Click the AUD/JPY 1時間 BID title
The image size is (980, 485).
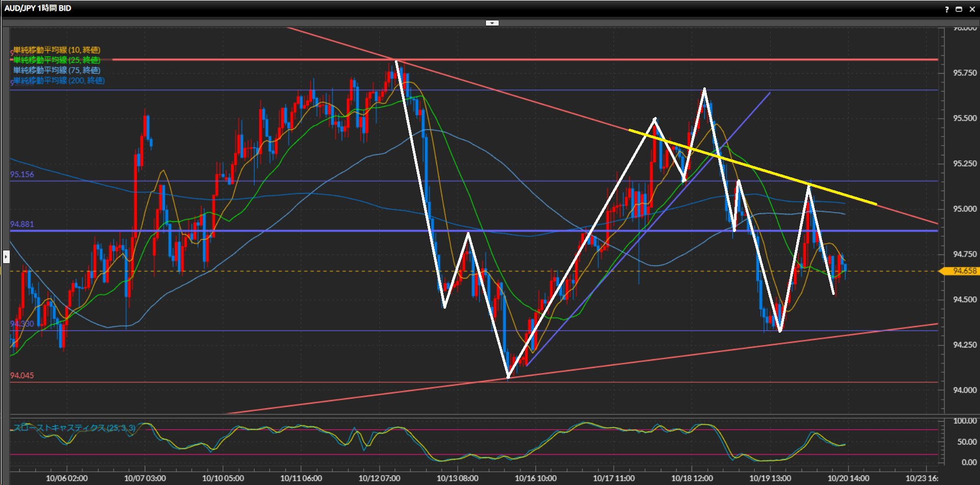(38, 8)
